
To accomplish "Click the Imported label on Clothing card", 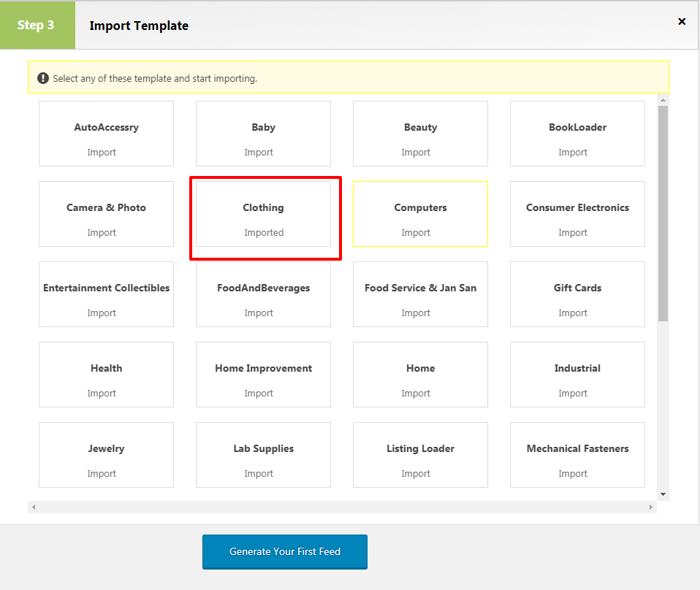I will tap(263, 232).
